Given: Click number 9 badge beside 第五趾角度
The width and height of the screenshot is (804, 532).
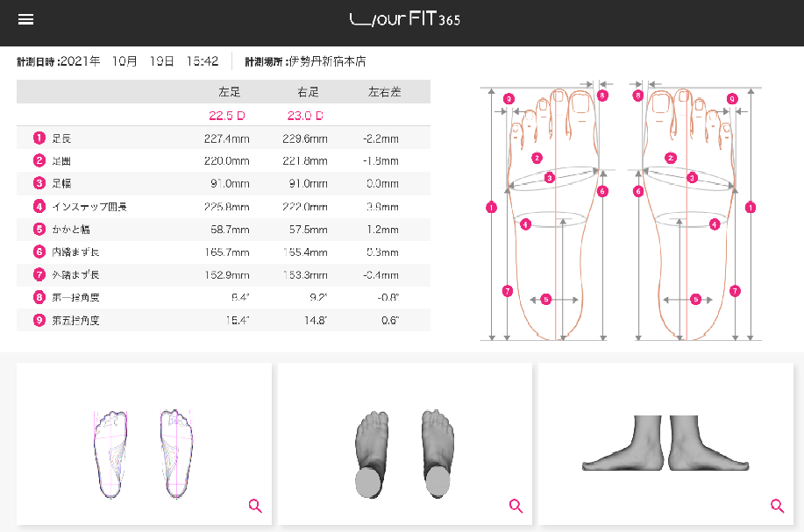Looking at the screenshot, I should 39,320.
